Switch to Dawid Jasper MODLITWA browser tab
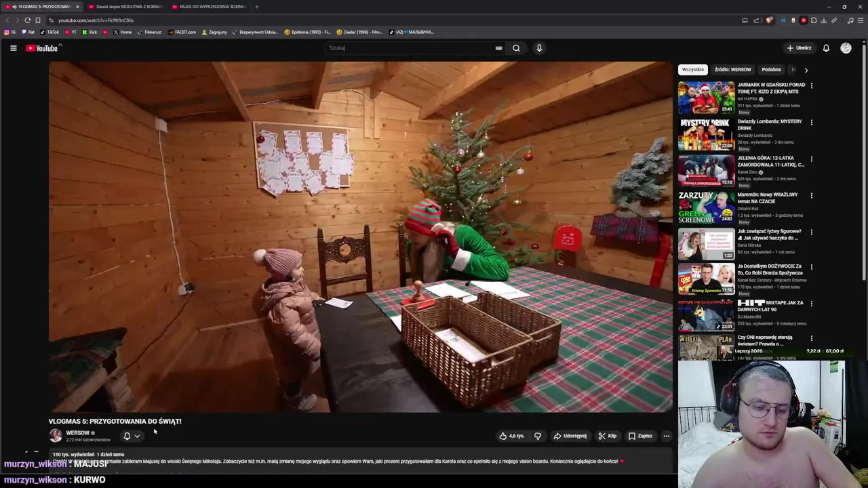 click(125, 7)
